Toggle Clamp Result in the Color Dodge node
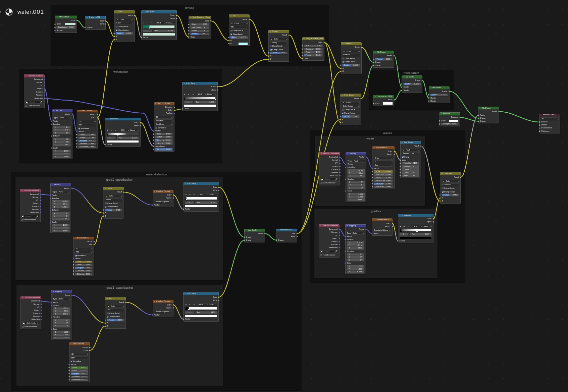Image resolution: width=568 pixels, height=392 pixels. pyautogui.click(x=343, y=110)
